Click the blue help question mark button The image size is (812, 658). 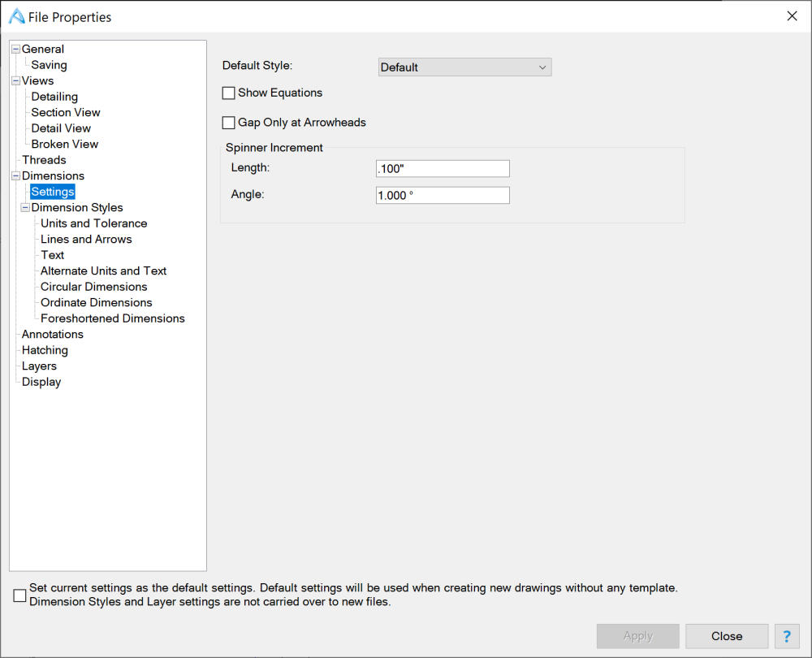point(787,636)
